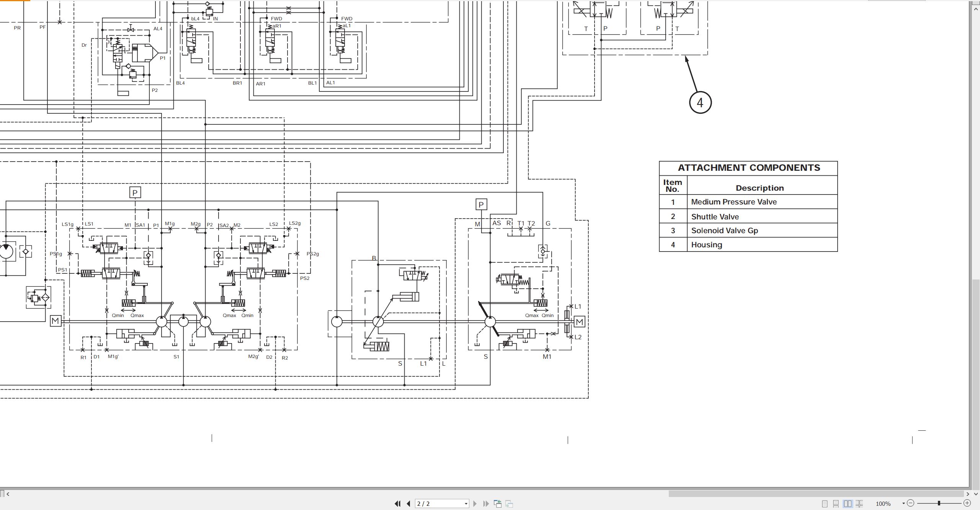Click the S1 port label

[x=176, y=356]
